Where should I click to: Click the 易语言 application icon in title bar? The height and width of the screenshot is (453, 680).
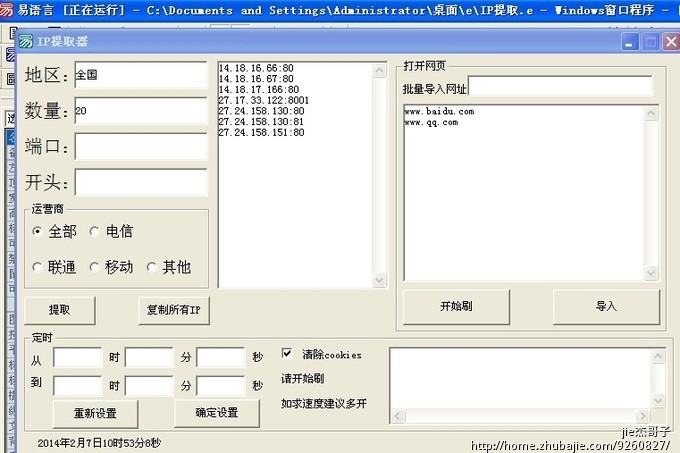(7, 10)
